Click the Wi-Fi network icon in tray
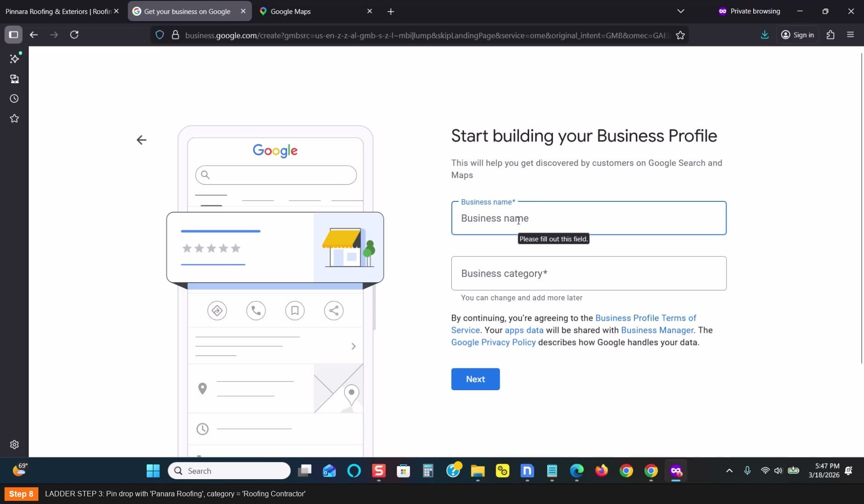The width and height of the screenshot is (864, 504). [x=765, y=471]
